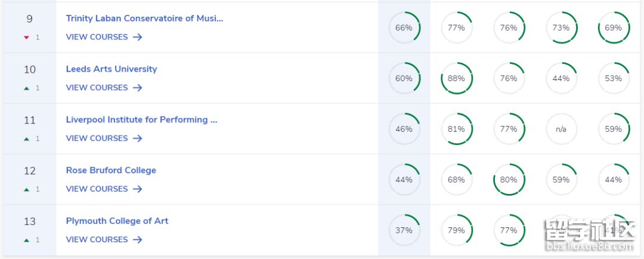Click the 37% overall score ring for Plymouth
Image resolution: width=644 pixels, height=259 pixels.
point(404,230)
